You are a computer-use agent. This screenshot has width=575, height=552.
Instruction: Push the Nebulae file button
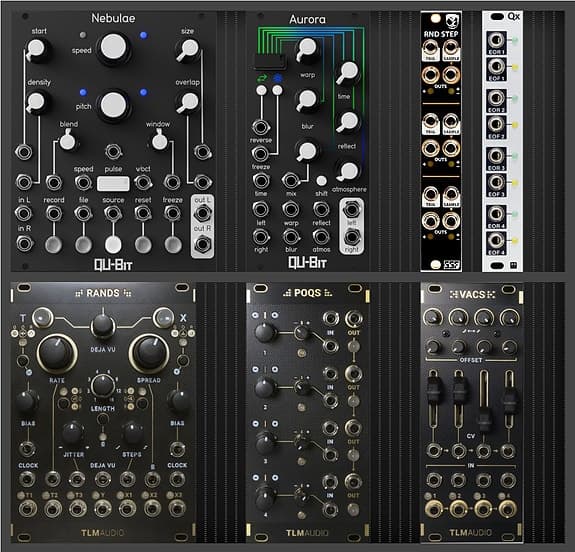point(83,245)
